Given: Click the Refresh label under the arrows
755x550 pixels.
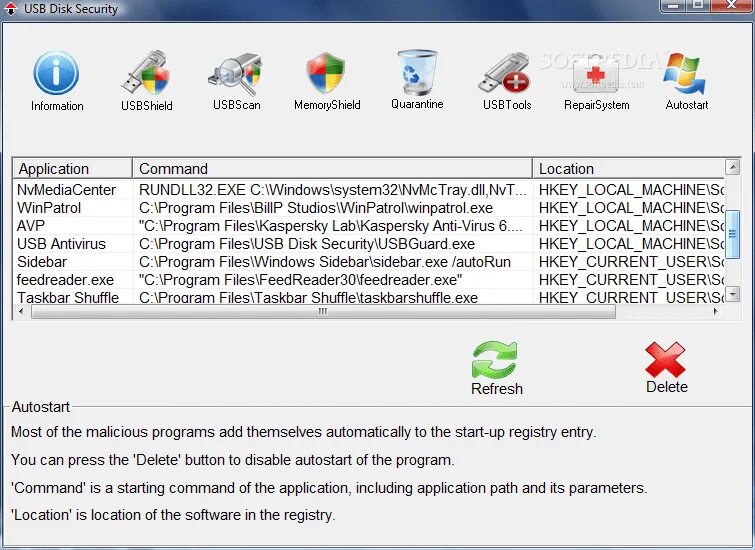Looking at the screenshot, I should 496,389.
